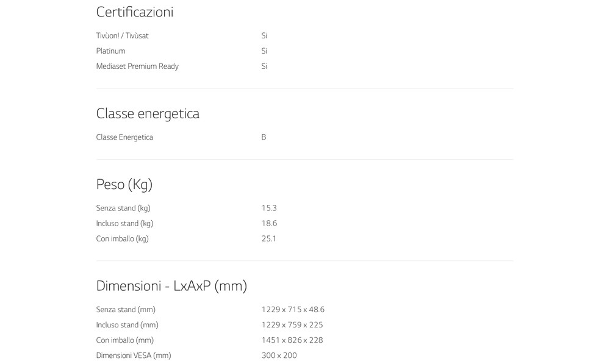The image size is (610, 364).
Task: Click the dimension value 1229 x 759 x 225
Action: (x=292, y=325)
